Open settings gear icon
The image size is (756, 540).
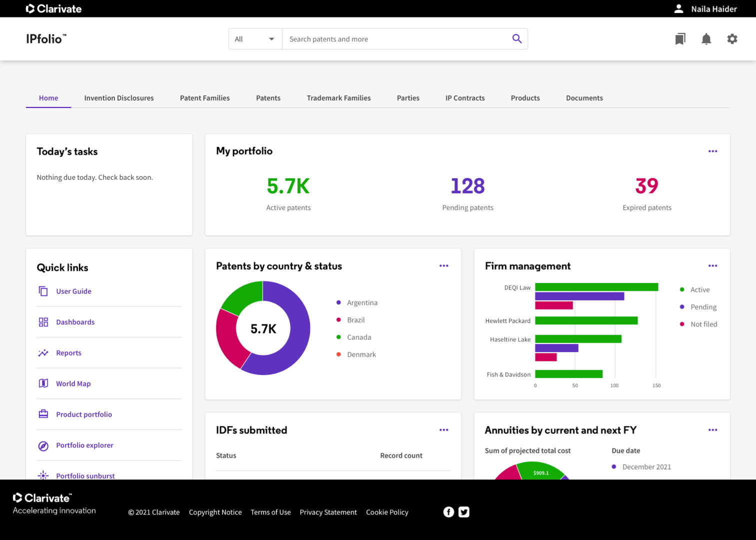pos(732,39)
